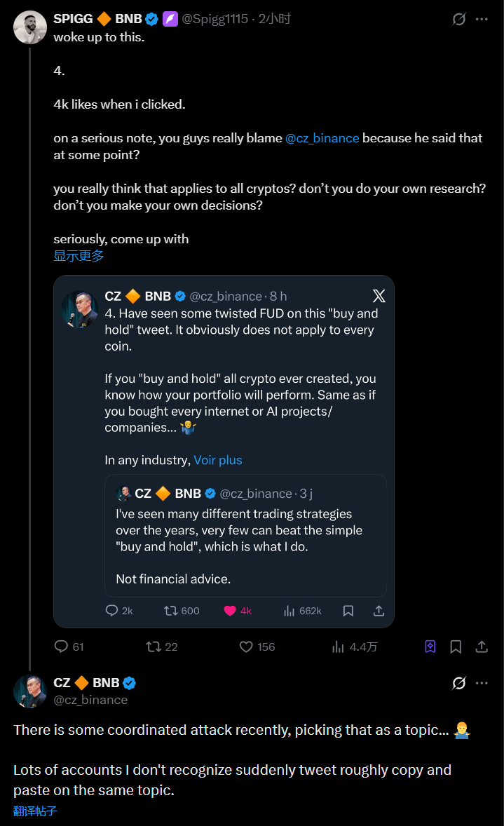Open Grok icon on CZ's reply

pyautogui.click(x=459, y=683)
